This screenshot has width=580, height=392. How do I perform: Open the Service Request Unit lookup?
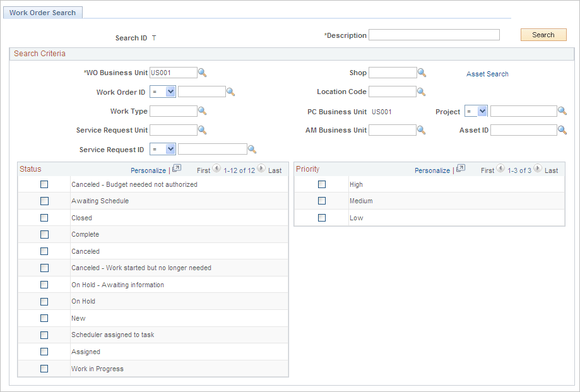tap(202, 129)
